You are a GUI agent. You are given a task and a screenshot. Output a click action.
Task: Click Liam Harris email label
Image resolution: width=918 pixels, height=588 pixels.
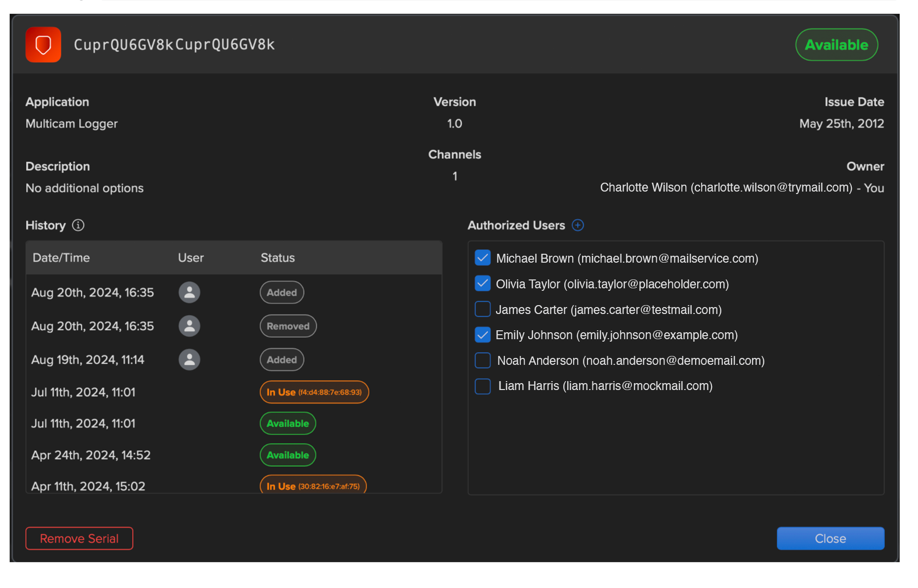click(605, 386)
